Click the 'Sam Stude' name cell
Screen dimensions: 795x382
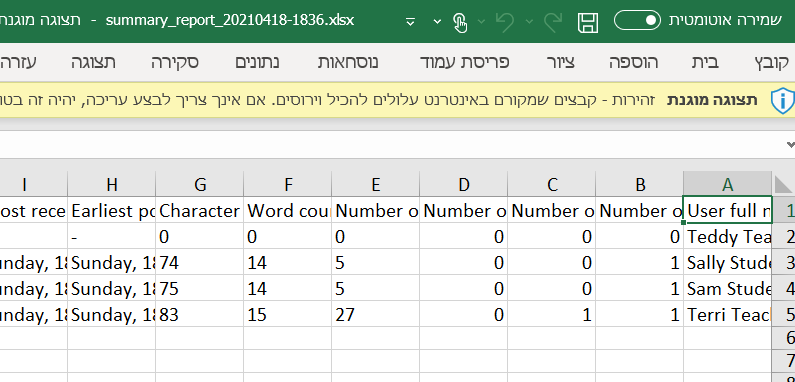tap(728, 288)
